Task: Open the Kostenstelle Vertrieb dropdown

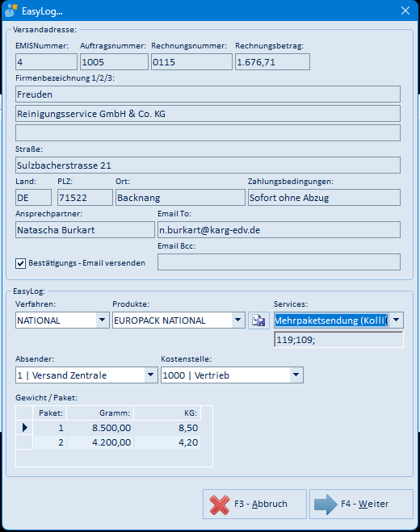Action: [296, 375]
